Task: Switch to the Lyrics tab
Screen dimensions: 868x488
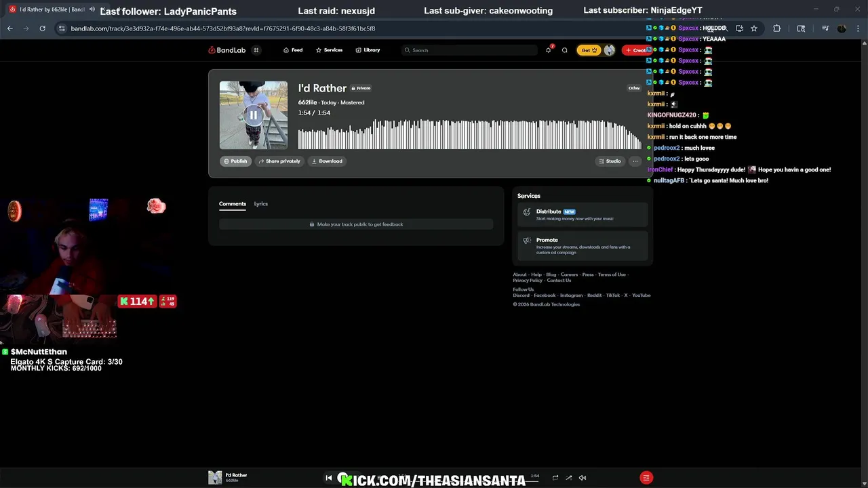Action: (261, 204)
